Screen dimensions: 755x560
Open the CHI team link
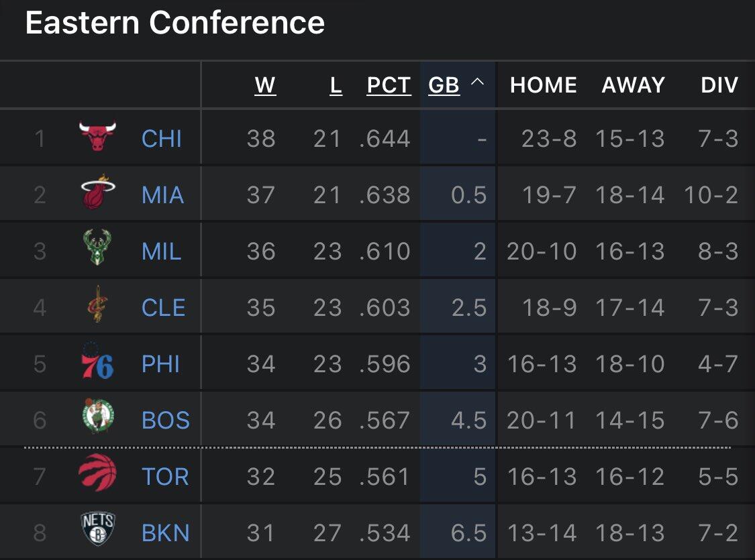pos(162,139)
